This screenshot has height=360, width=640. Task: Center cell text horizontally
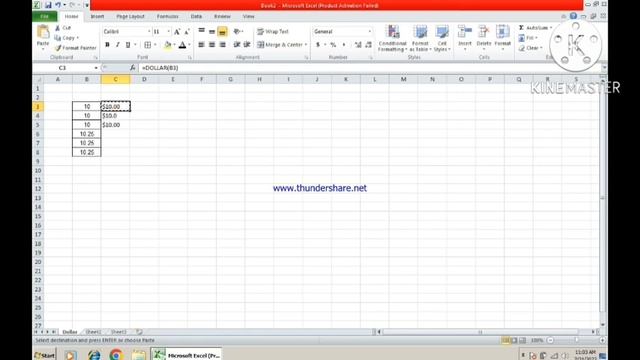212,44
